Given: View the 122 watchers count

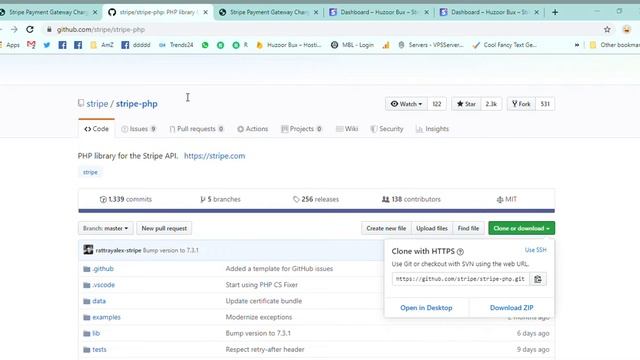Looking at the screenshot, I should tap(437, 104).
